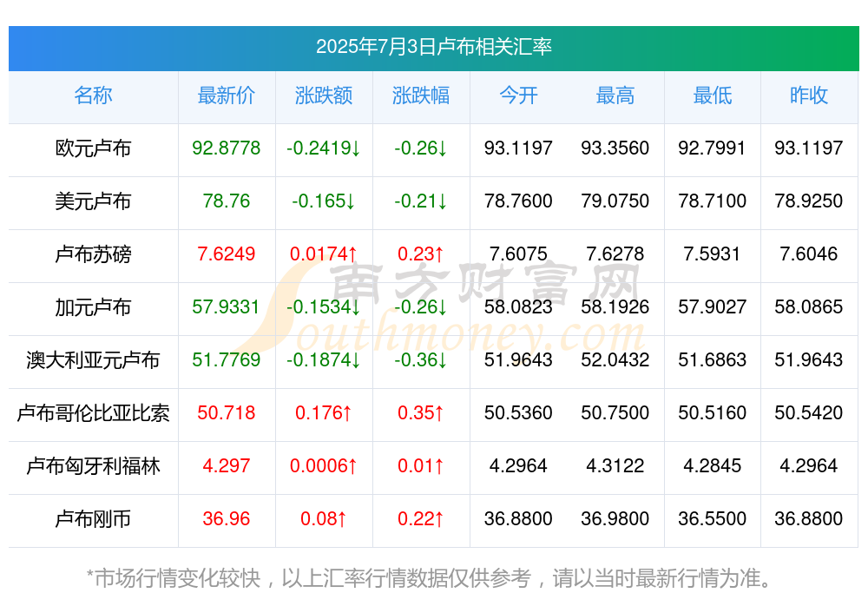Screen dimensions: 868x606
Task: Select the high value 36.9800
Action: pos(615,519)
